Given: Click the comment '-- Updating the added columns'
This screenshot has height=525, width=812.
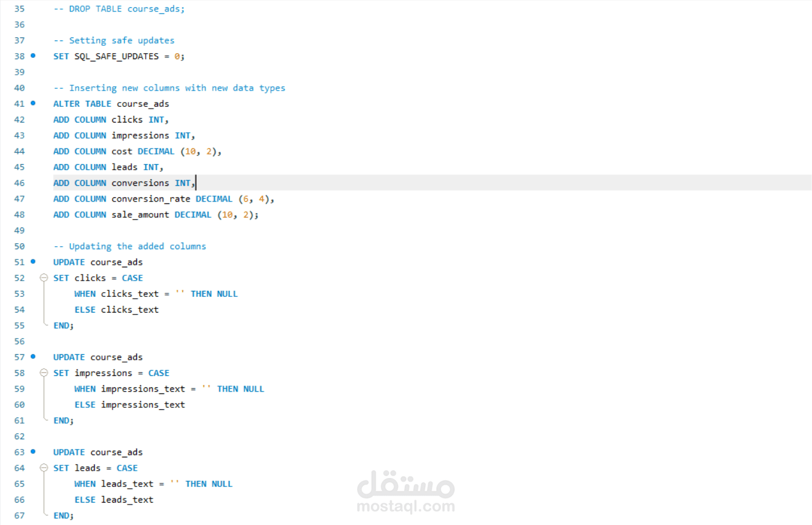Looking at the screenshot, I should pyautogui.click(x=130, y=246).
